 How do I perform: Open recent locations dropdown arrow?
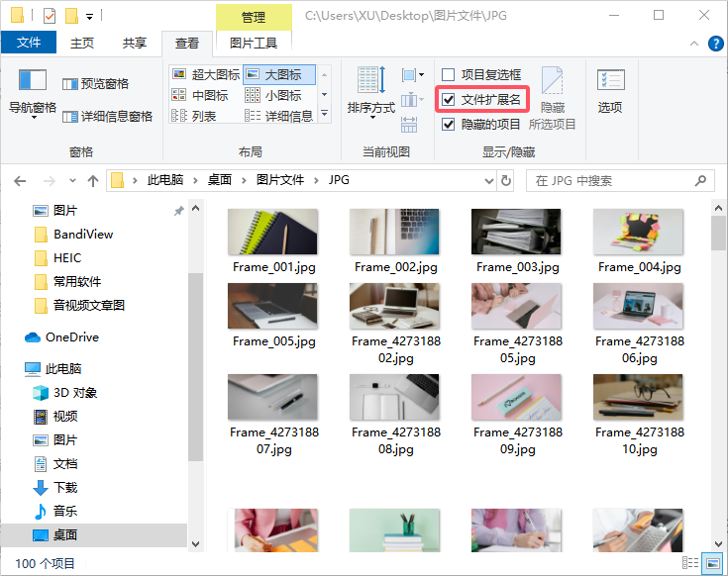pyautogui.click(x=72, y=181)
